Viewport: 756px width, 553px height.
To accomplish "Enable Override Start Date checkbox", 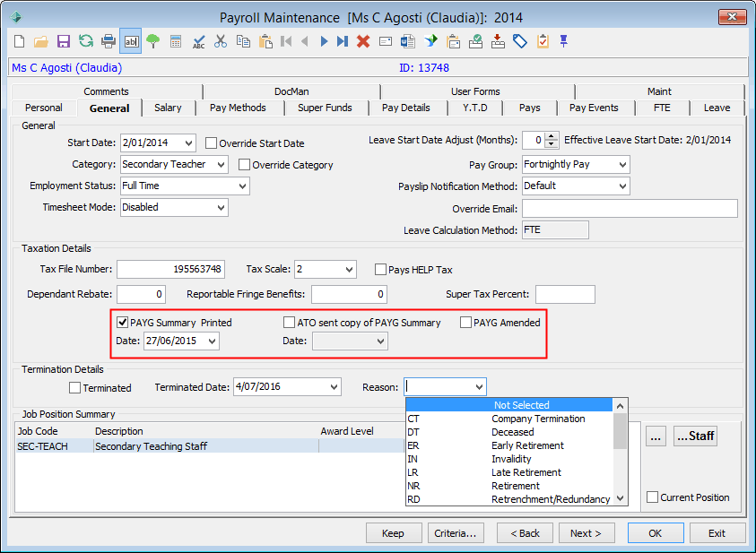I will [x=211, y=143].
